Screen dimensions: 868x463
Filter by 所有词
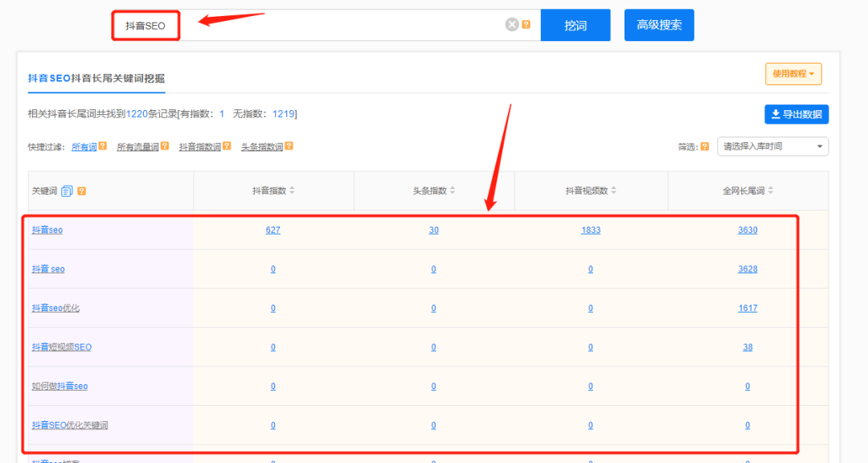[x=84, y=147]
